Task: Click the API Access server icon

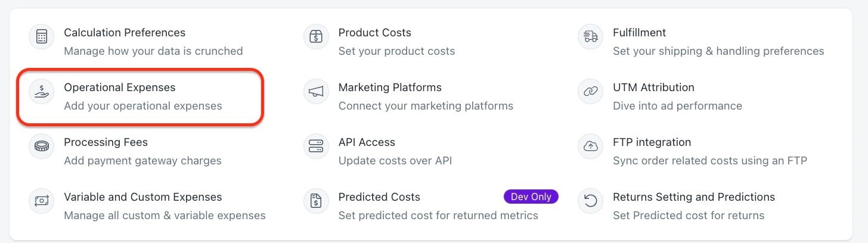Action: pyautogui.click(x=316, y=147)
